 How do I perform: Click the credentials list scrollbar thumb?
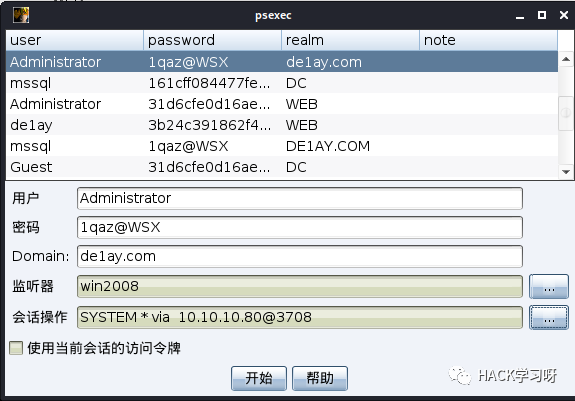(566, 113)
